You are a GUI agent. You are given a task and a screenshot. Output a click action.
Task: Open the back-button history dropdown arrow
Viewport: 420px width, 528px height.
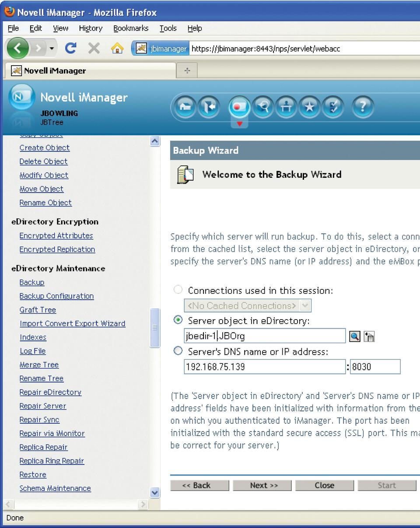(x=52, y=48)
